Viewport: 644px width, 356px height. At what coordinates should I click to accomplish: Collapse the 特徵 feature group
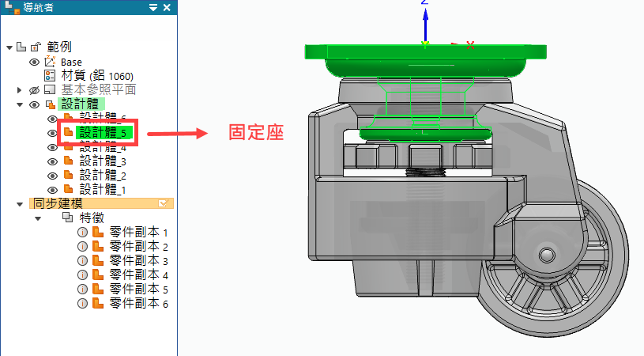[x=37, y=218]
